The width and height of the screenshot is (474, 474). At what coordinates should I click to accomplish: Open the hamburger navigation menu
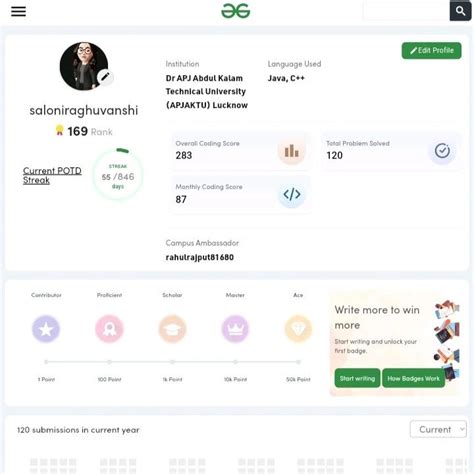pyautogui.click(x=18, y=11)
